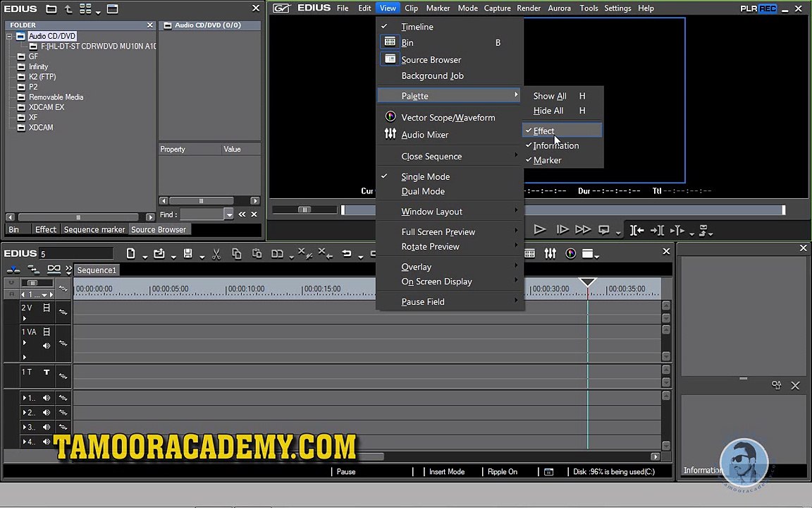The height and width of the screenshot is (508, 812).
Task: Click the search icon in Information palette
Action: click(776, 385)
